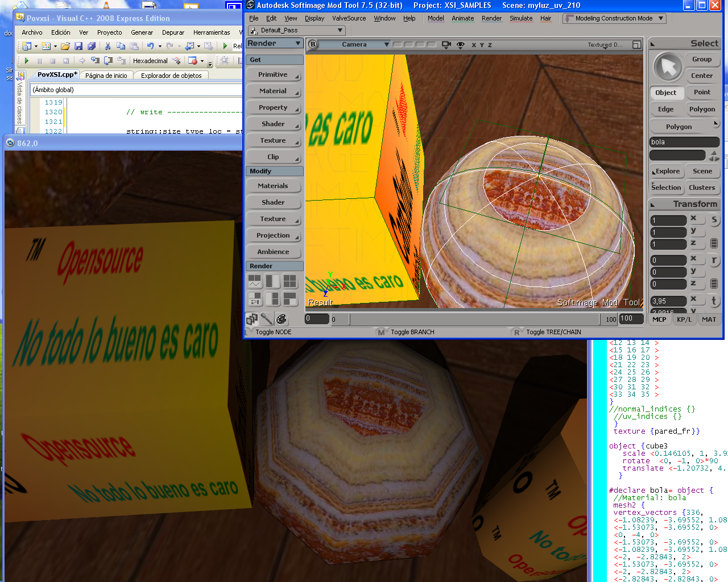Viewport: 728px width, 582px height.
Task: Click the Group button in Select panel
Action: coord(702,59)
